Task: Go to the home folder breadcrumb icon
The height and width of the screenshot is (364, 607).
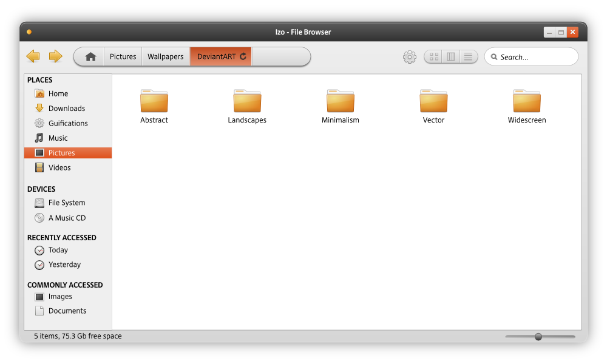Action: pos(90,56)
